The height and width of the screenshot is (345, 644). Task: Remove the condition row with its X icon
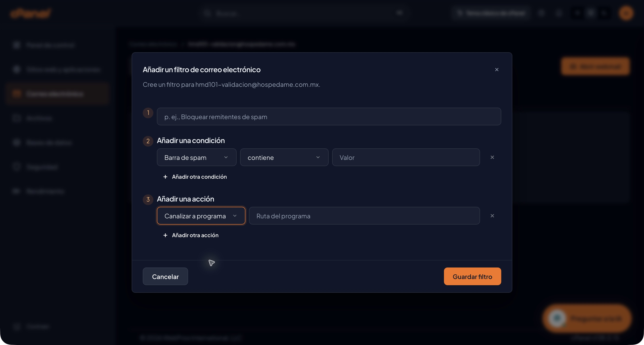click(492, 157)
